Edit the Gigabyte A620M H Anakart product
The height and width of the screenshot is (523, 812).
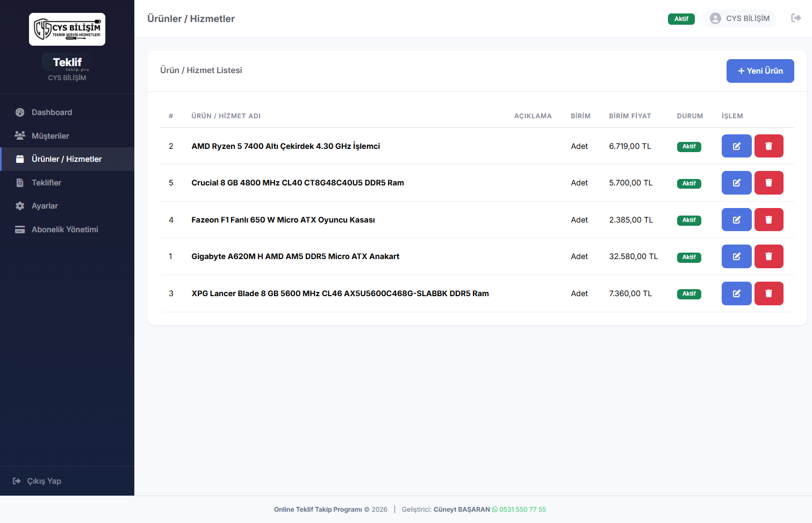point(737,256)
